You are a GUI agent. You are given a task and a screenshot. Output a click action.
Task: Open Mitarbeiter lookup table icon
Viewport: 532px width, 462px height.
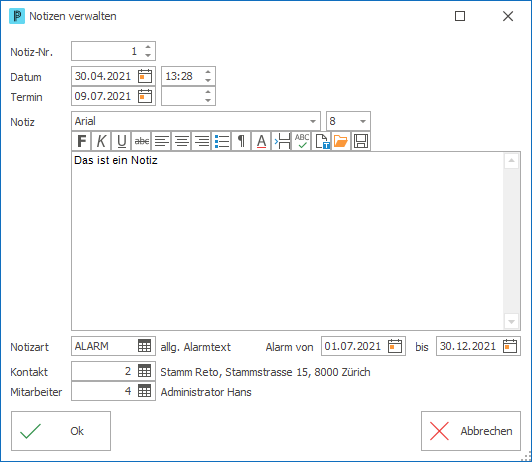[x=145, y=391]
